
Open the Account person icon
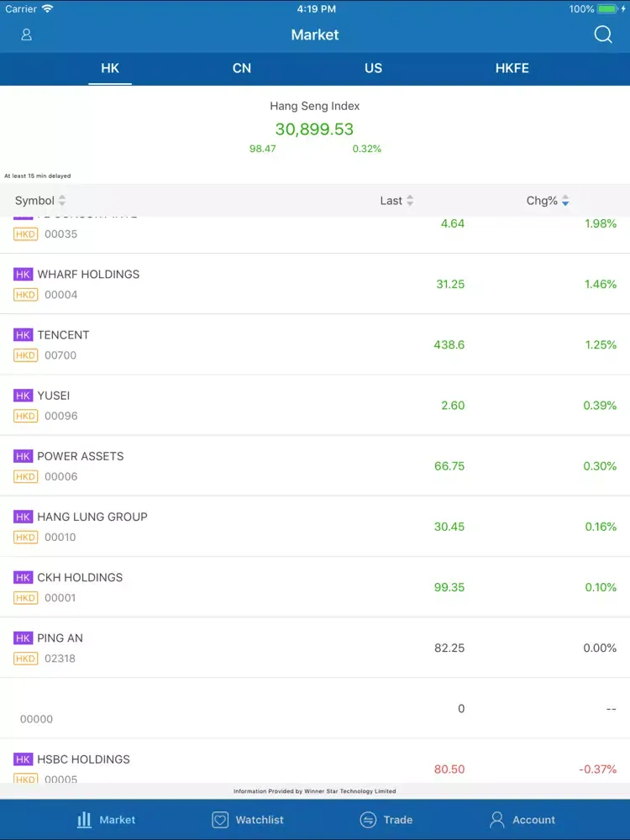point(497,820)
